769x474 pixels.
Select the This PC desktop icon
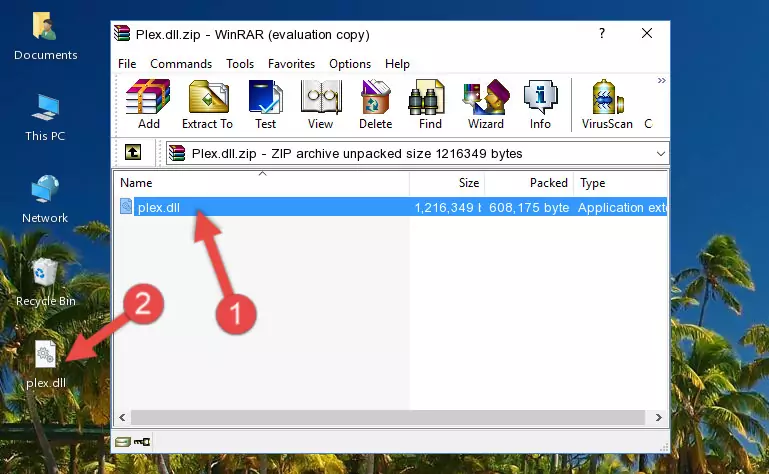pyautogui.click(x=45, y=118)
